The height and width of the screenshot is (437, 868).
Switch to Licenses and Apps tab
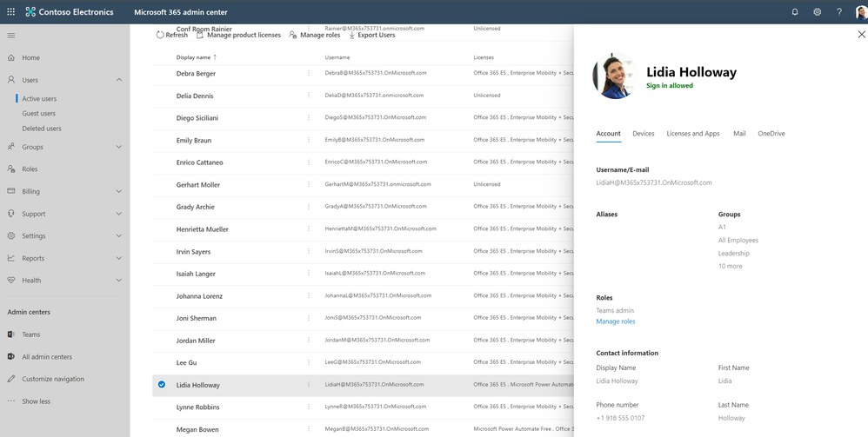point(693,133)
